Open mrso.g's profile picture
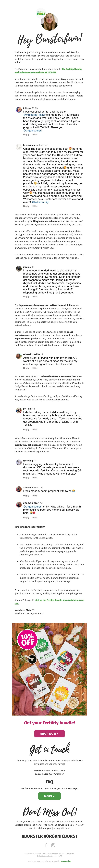The width and height of the screenshot is (99, 868). (x=19, y=269)
